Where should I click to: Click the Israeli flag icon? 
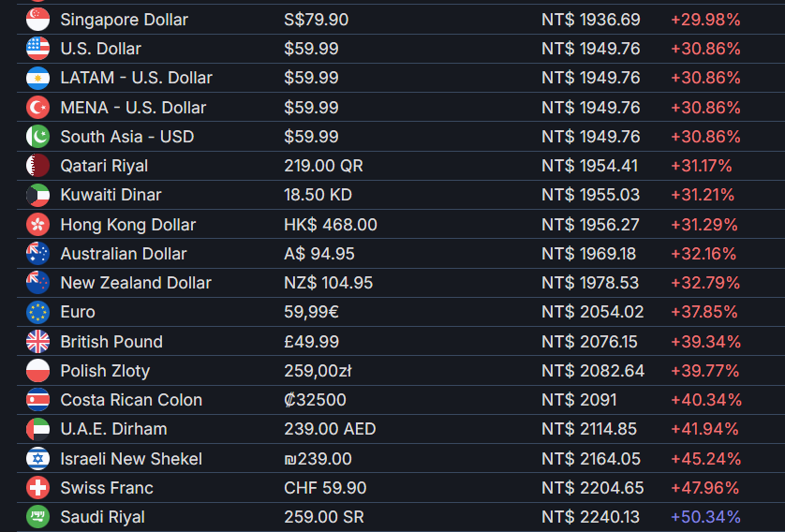click(37, 458)
